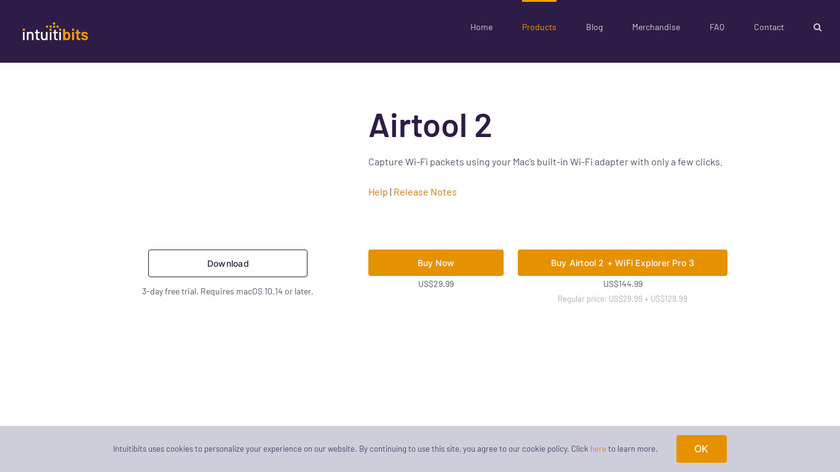Click the Regular price text

tap(622, 299)
